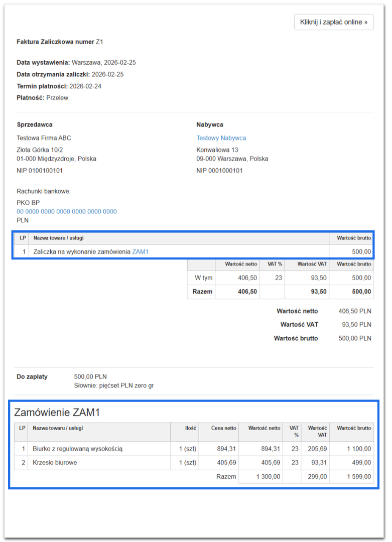Click the Słownie amount-in-words line
The image size is (392, 542).
tap(112, 385)
